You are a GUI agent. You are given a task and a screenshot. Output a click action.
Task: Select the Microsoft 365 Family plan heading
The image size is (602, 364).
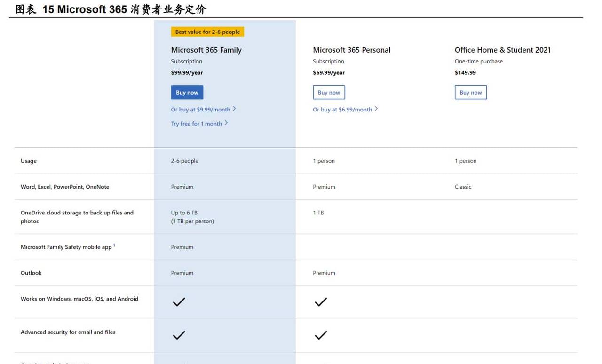point(206,50)
